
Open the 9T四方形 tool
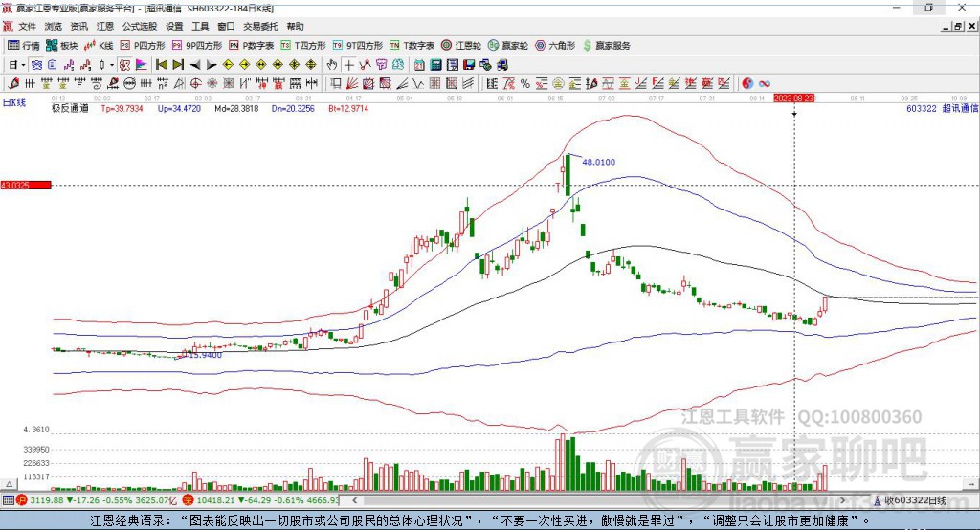point(358,46)
